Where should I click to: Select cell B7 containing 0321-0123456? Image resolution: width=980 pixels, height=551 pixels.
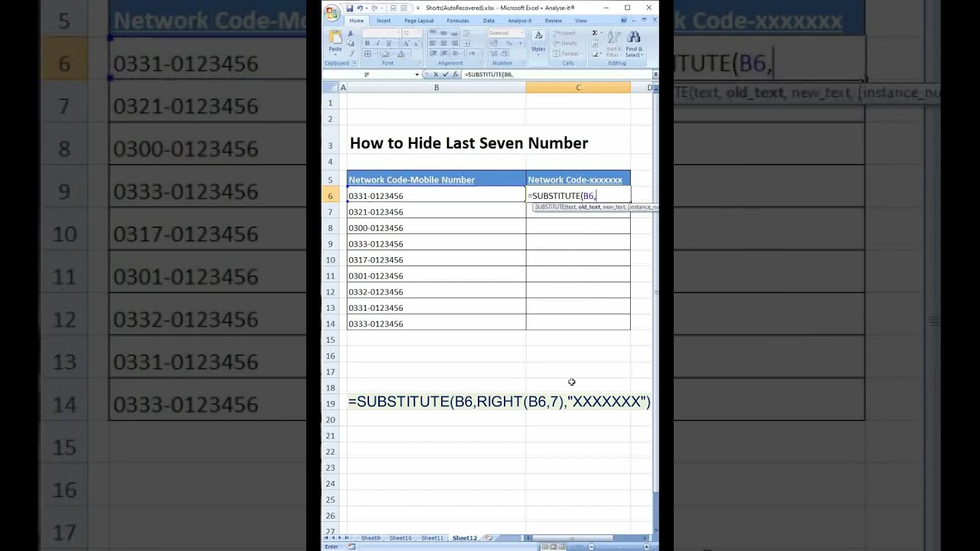click(436, 211)
